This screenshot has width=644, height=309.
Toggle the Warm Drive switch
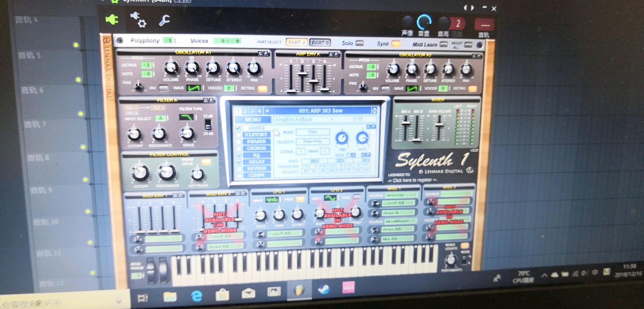tap(206, 162)
